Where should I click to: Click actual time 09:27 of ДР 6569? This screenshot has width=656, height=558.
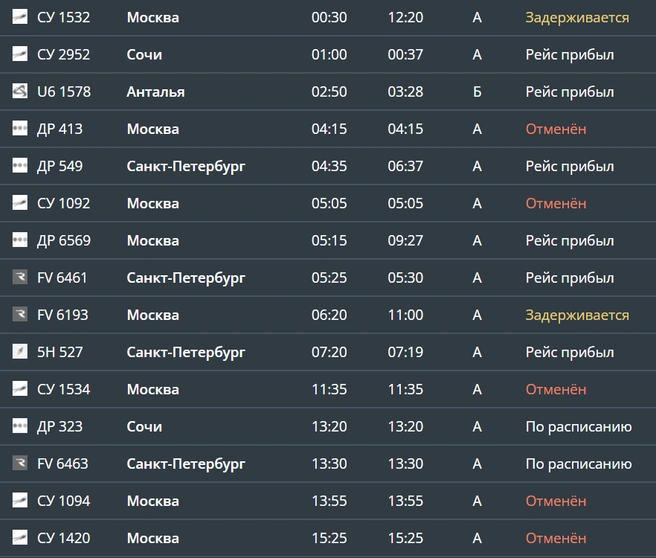click(405, 241)
